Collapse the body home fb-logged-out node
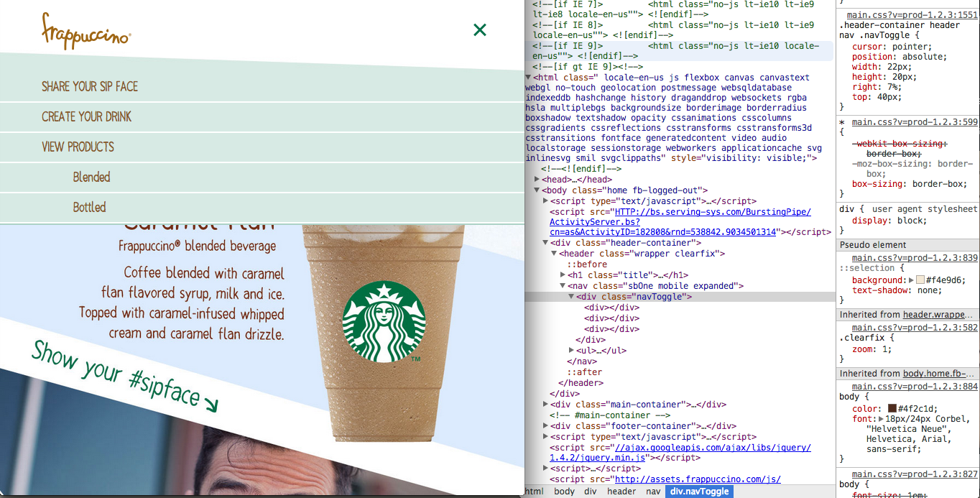This screenshot has height=498, width=980. coord(537,190)
